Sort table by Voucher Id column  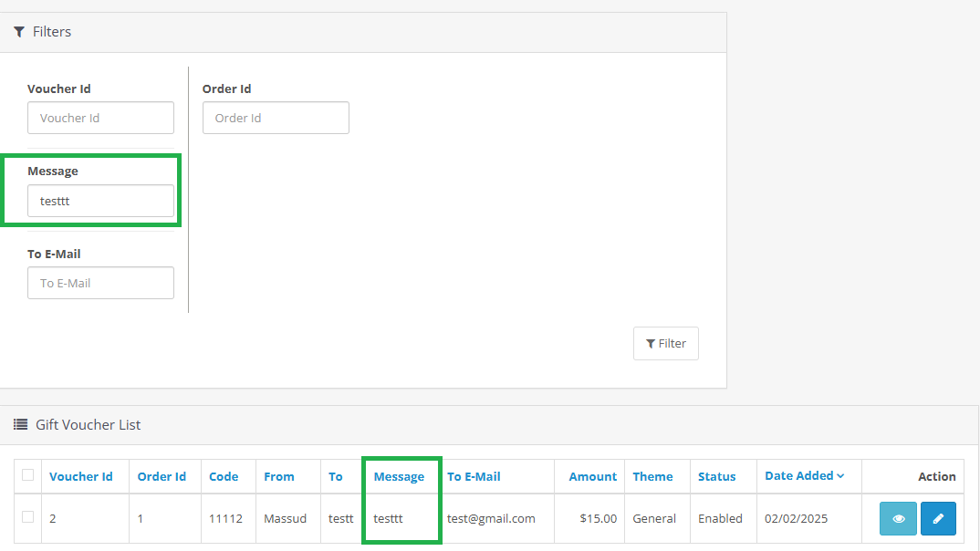[81, 476]
